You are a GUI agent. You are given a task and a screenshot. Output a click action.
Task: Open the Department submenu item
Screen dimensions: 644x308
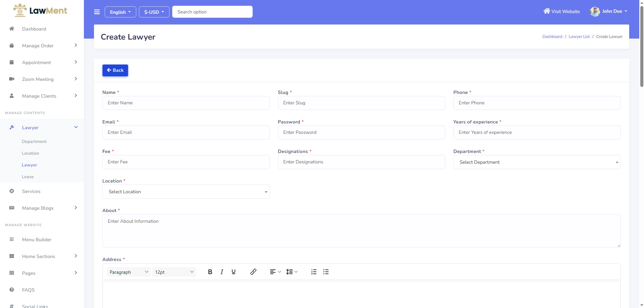click(x=34, y=142)
